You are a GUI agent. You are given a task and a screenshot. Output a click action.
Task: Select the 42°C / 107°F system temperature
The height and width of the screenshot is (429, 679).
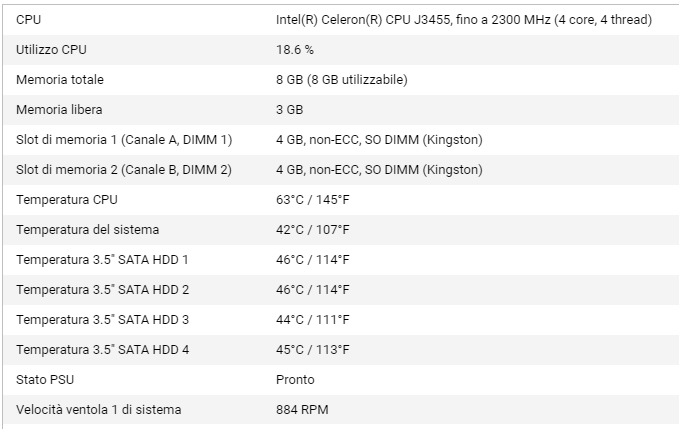(x=312, y=229)
